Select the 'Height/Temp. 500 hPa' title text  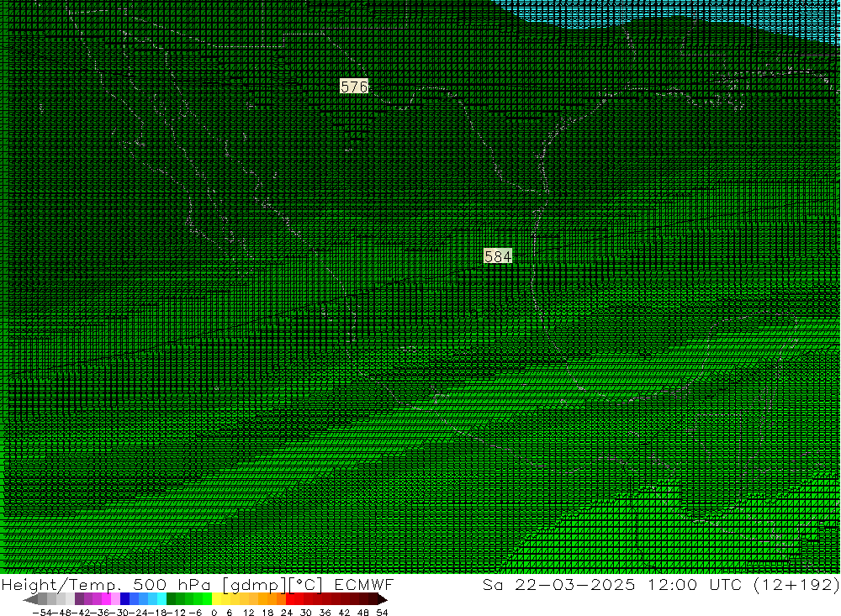[106, 585]
